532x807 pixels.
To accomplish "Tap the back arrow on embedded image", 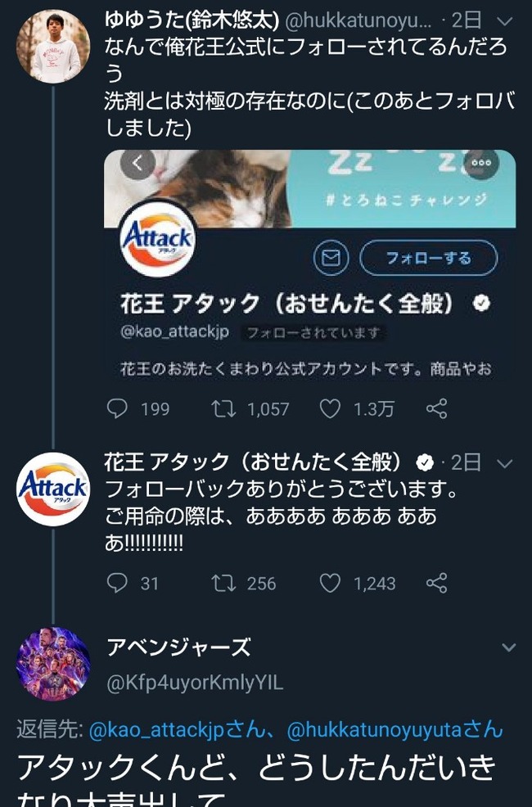I will pyautogui.click(x=138, y=165).
